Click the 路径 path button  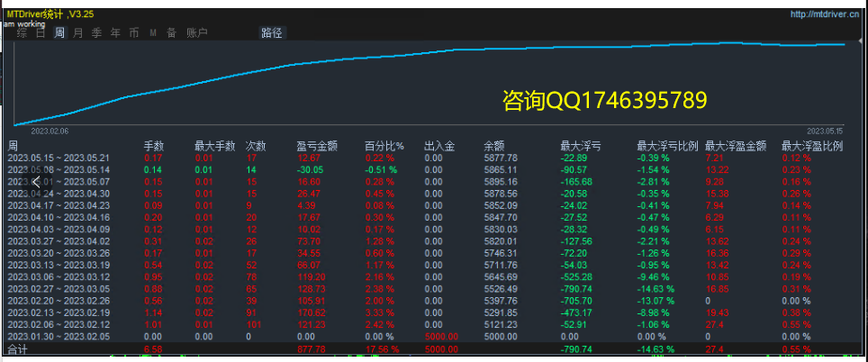271,33
